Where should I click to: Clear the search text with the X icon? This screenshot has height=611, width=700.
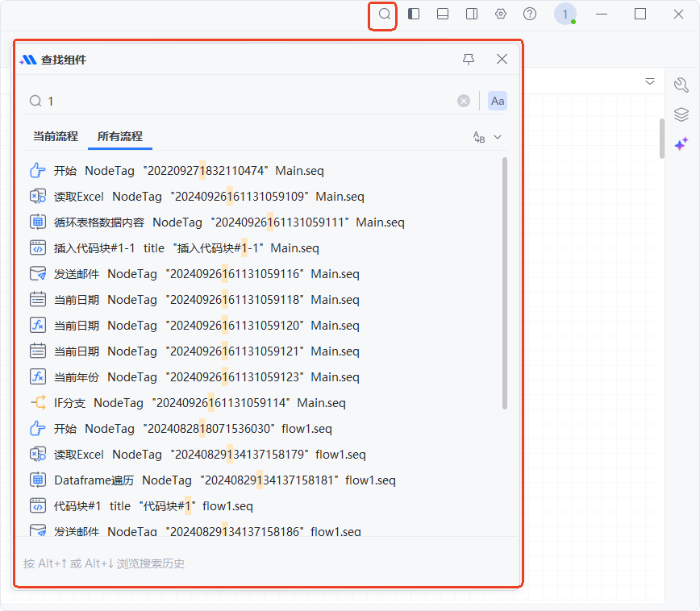point(464,101)
